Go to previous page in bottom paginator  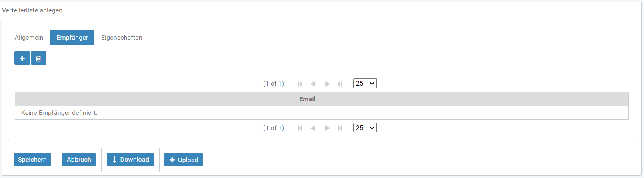(313, 128)
